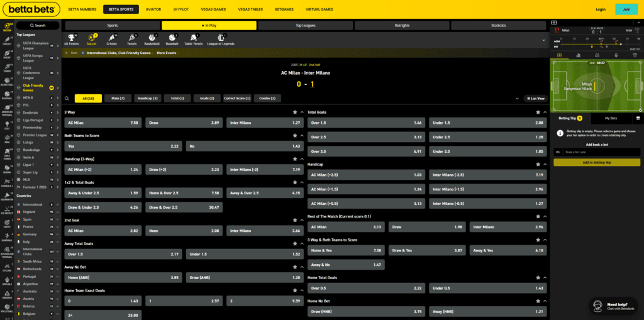Open the More Events dropdown

(x=167, y=53)
